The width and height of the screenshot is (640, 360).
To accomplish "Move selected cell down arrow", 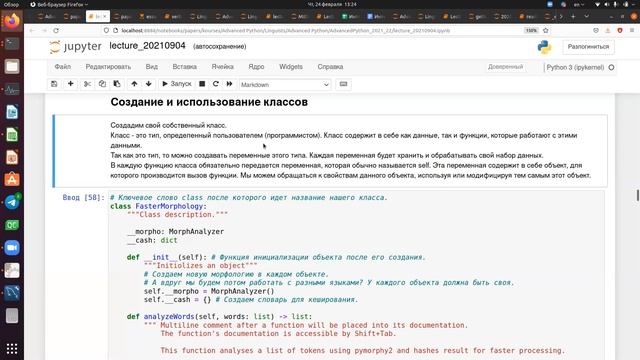I will (x=149, y=84).
